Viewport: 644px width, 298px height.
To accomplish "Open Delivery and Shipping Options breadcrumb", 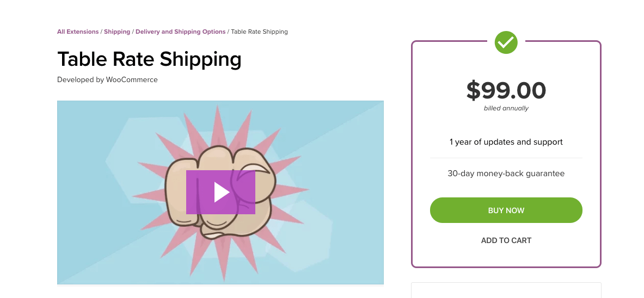I will point(180,32).
